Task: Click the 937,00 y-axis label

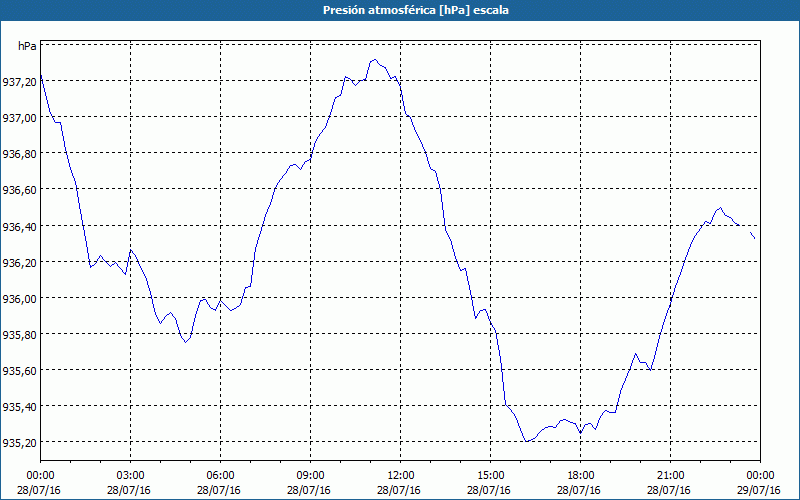Action: [19, 117]
